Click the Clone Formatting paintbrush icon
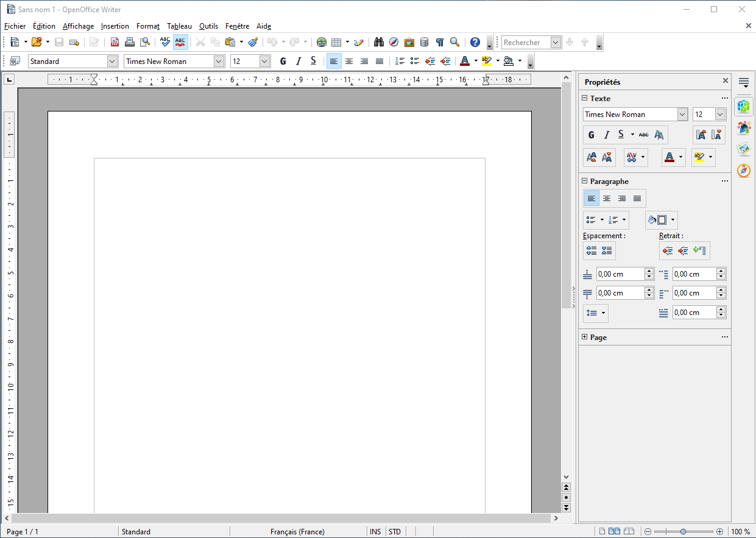Viewport: 756px width, 538px height. 253,42
